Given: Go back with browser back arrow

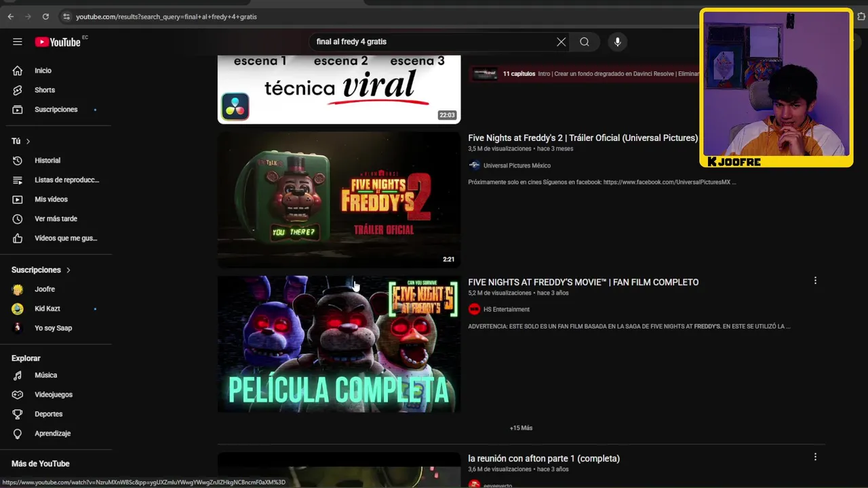Looking at the screenshot, I should tap(11, 16).
